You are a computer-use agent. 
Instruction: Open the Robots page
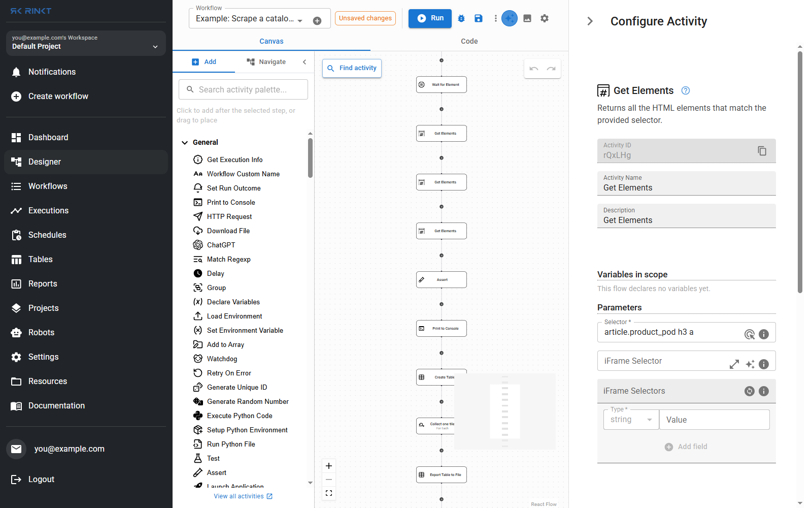(86, 332)
